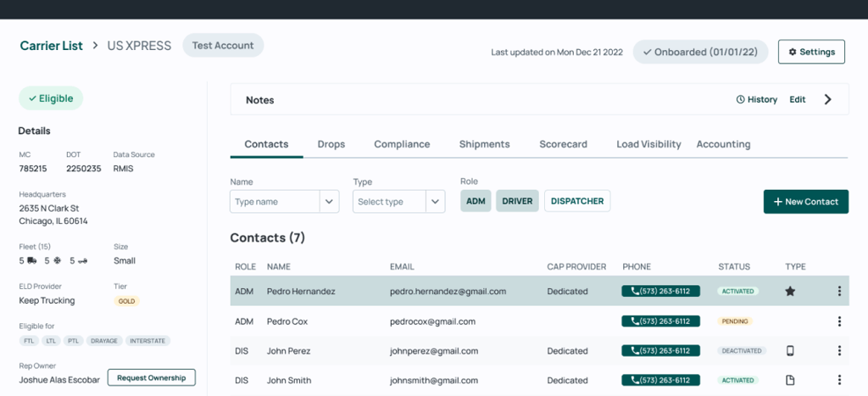
Task: Click email pedrocox@gmail.com
Action: pos(432,321)
